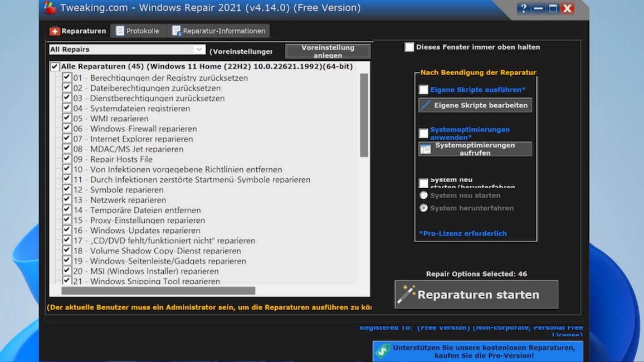
Task: Uncheck 05 WMI reparieren
Action: [67, 118]
